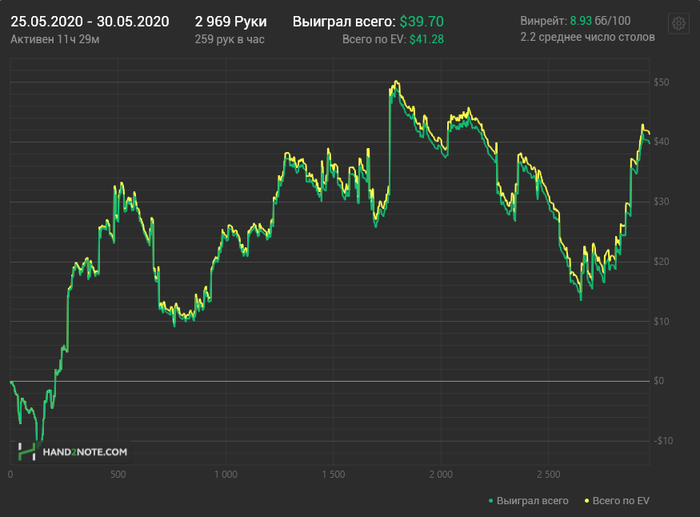Open the graph settings gear icon

[678, 23]
